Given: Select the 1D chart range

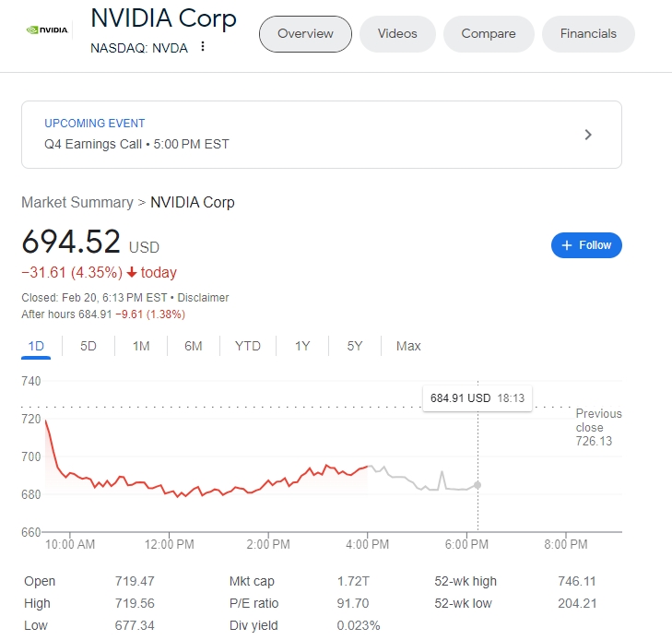Looking at the screenshot, I should click(x=36, y=346).
